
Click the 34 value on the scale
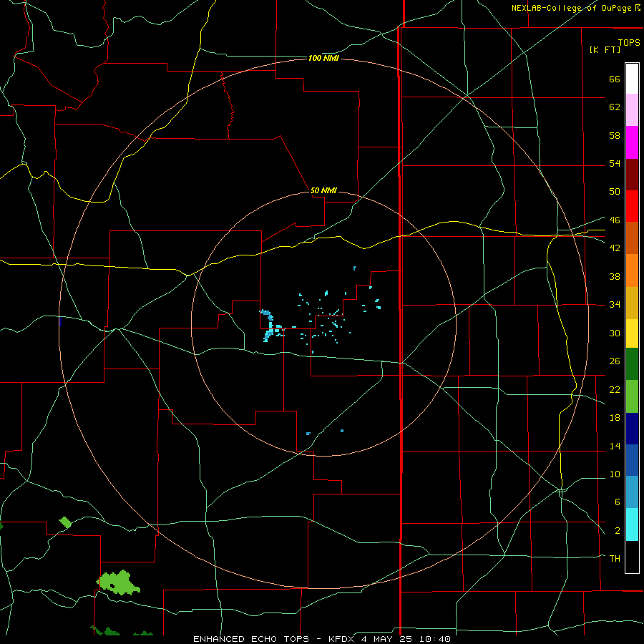coord(615,305)
